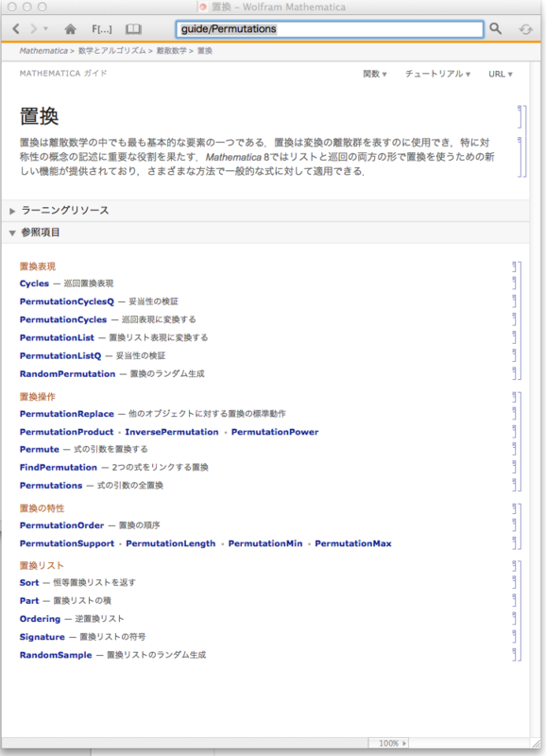Open the PermutationCycles link
The width and height of the screenshot is (546, 756).
coord(63,319)
